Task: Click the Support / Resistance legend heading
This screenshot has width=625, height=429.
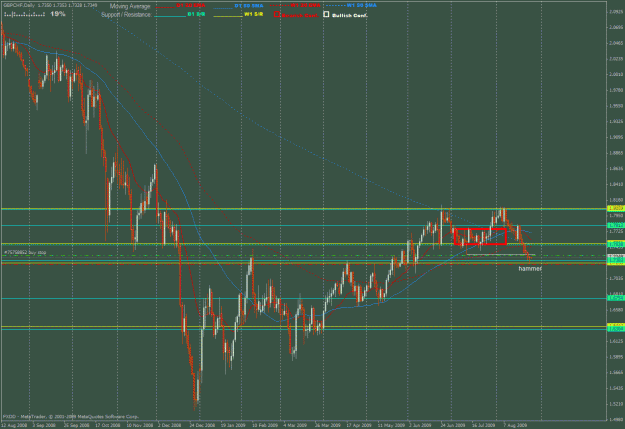Action: (x=126, y=15)
